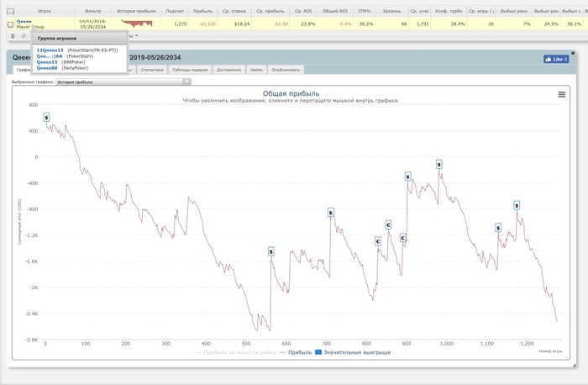
Task: Sort by the Прибыль column header
Action: pos(202,11)
